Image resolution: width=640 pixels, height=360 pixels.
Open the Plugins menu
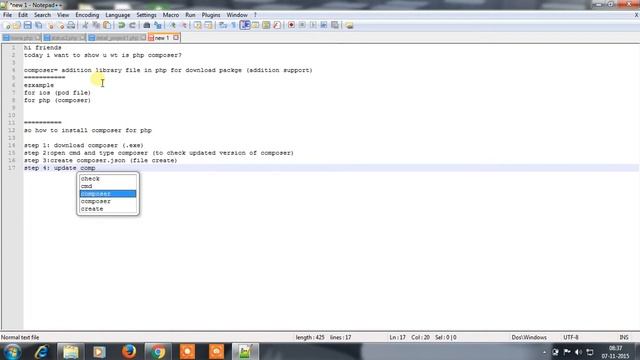click(211, 15)
